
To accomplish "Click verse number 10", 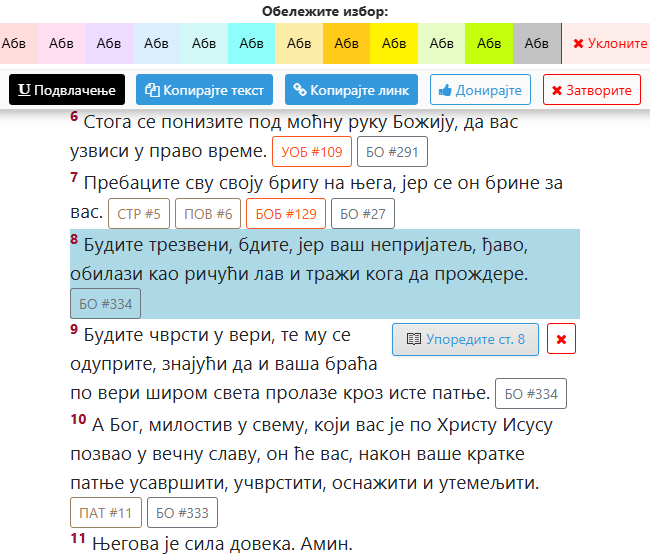I will [78, 419].
